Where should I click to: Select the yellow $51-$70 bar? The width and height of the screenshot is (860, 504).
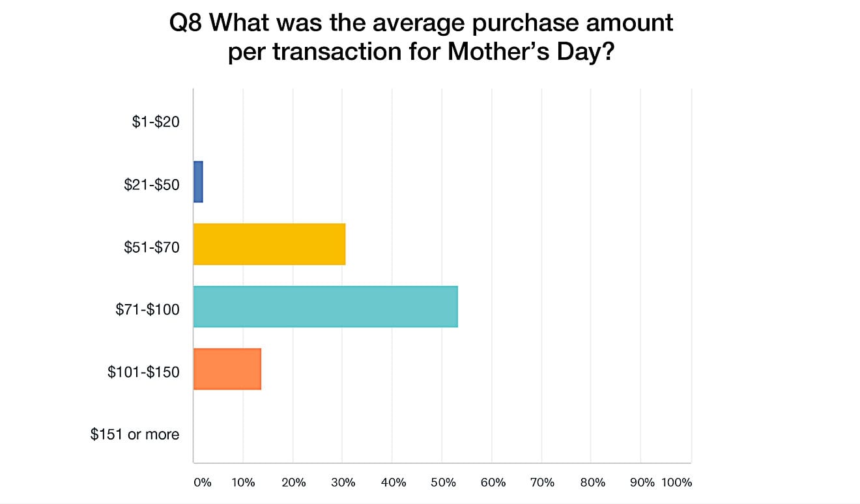269,244
